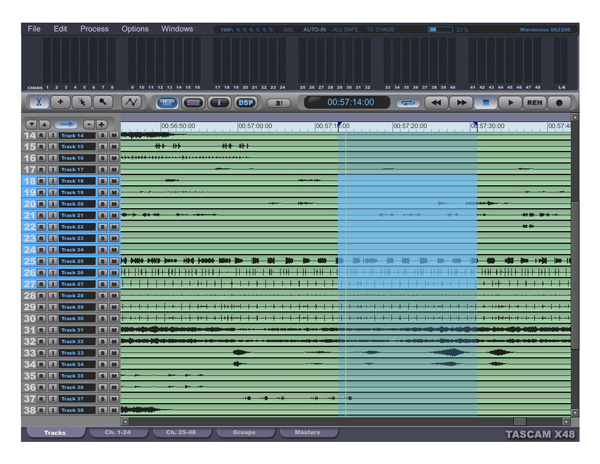Open the Windows menu
This screenshot has height=464, width=600.
(177, 29)
